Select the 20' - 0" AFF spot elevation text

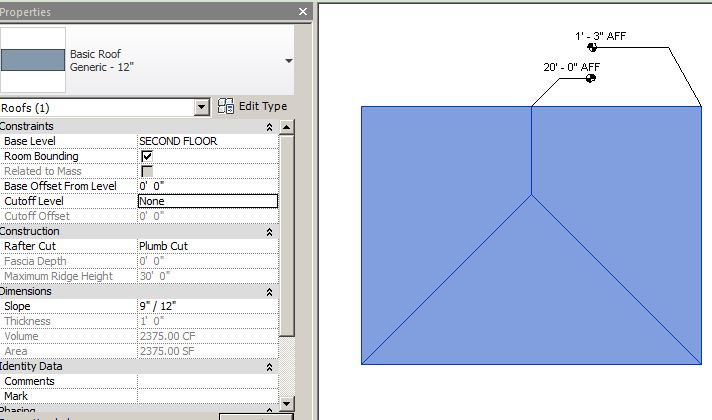pos(572,67)
